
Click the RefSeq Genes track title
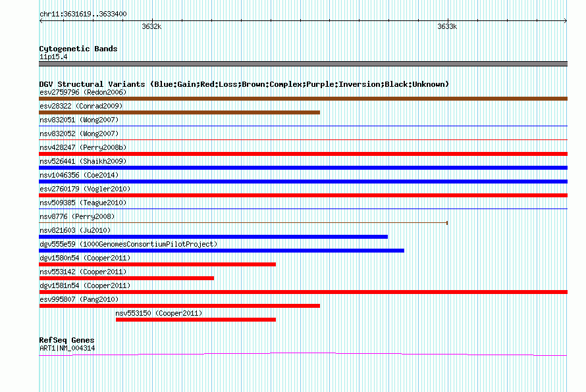pyautogui.click(x=67, y=340)
